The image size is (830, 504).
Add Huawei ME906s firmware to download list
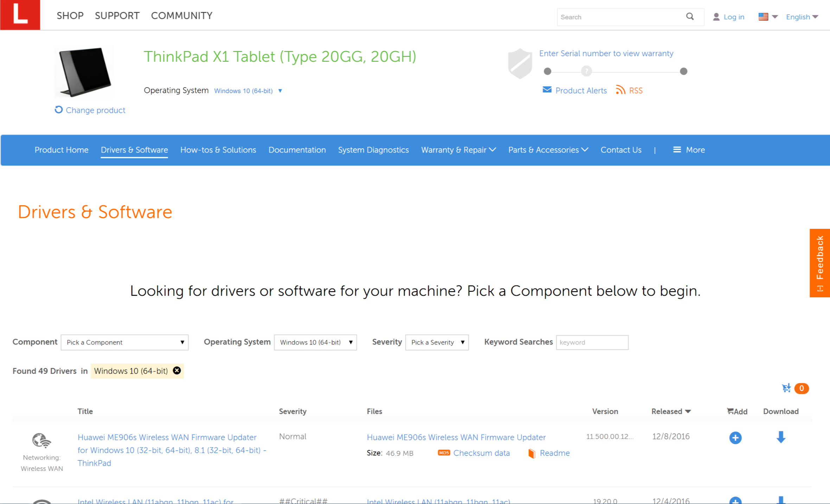coord(735,438)
